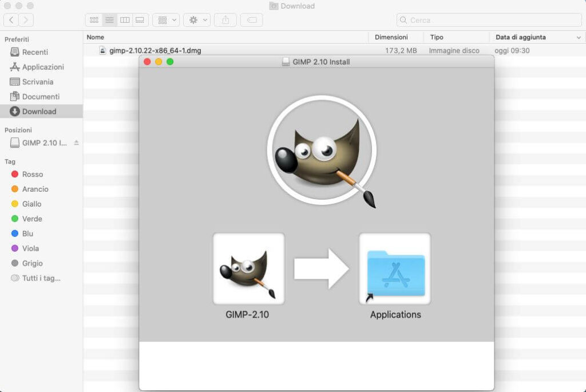Zoom the GIMP 2.10 Install window
The height and width of the screenshot is (392, 586).
click(x=170, y=62)
